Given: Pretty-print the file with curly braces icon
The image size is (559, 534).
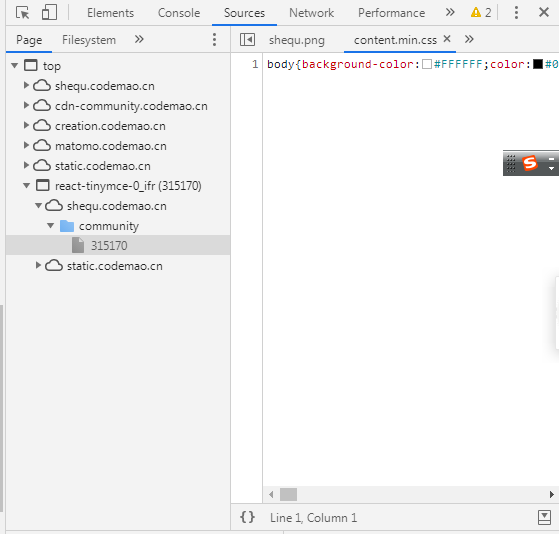Looking at the screenshot, I should coord(247,517).
